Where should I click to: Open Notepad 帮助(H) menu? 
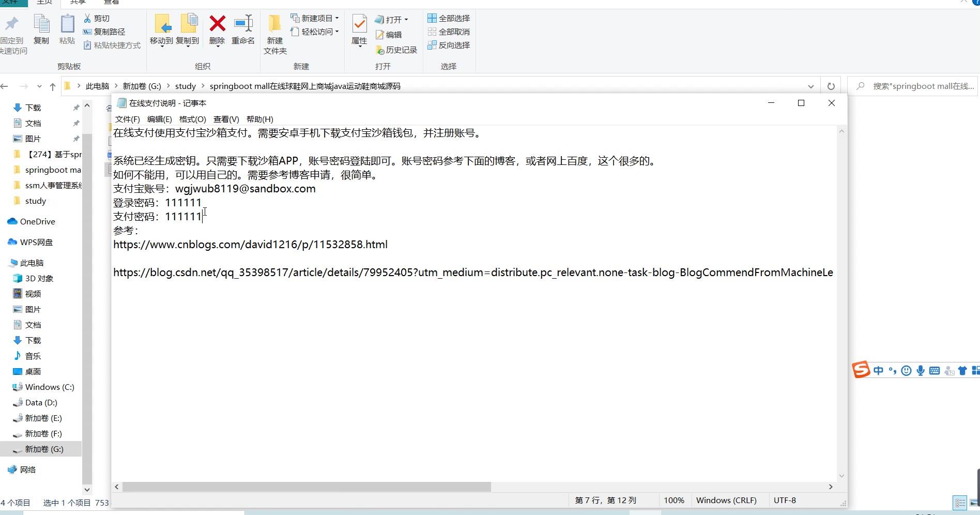260,119
